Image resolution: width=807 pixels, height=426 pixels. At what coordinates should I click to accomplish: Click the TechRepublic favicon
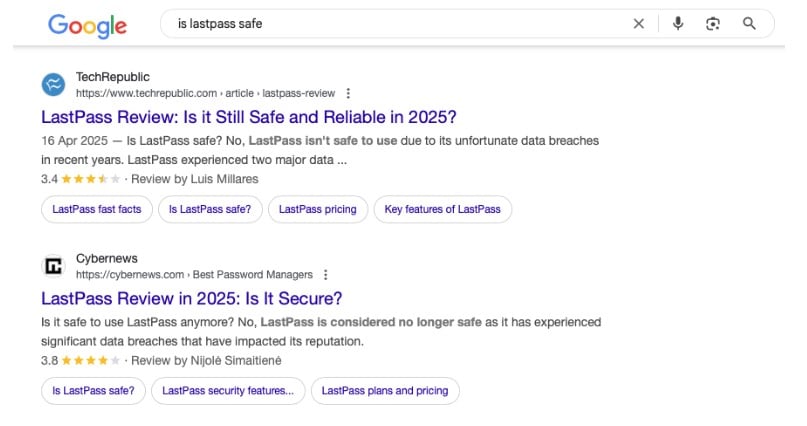[x=54, y=85]
